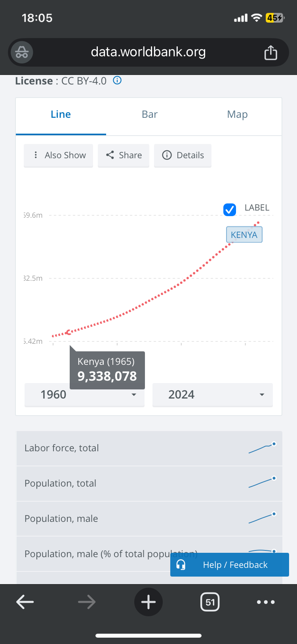Click the KENYA label on chart

244,235
